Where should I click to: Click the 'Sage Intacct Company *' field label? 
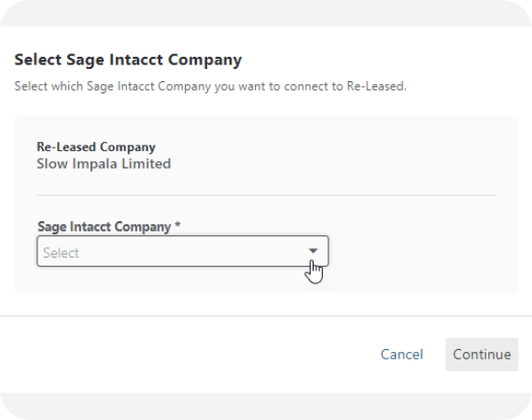108,226
